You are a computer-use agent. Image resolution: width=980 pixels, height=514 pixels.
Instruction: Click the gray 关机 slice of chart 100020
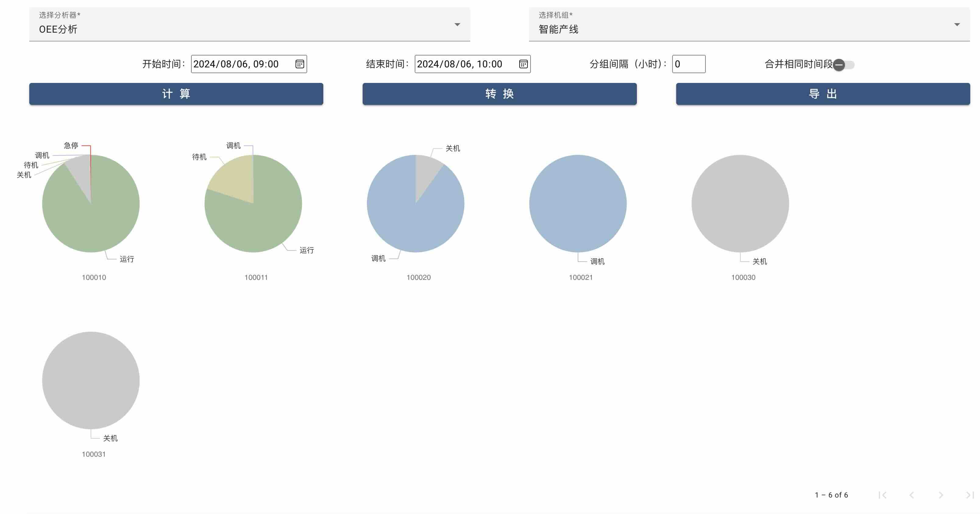(425, 171)
